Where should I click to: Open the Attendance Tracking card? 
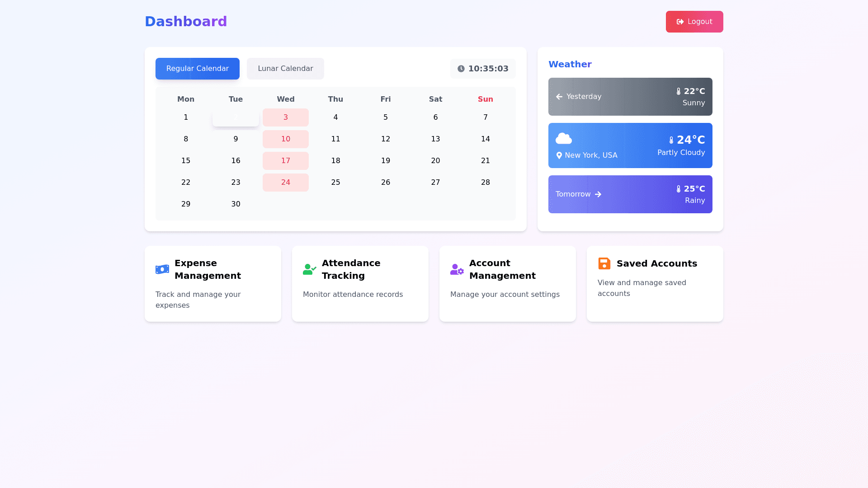(360, 284)
